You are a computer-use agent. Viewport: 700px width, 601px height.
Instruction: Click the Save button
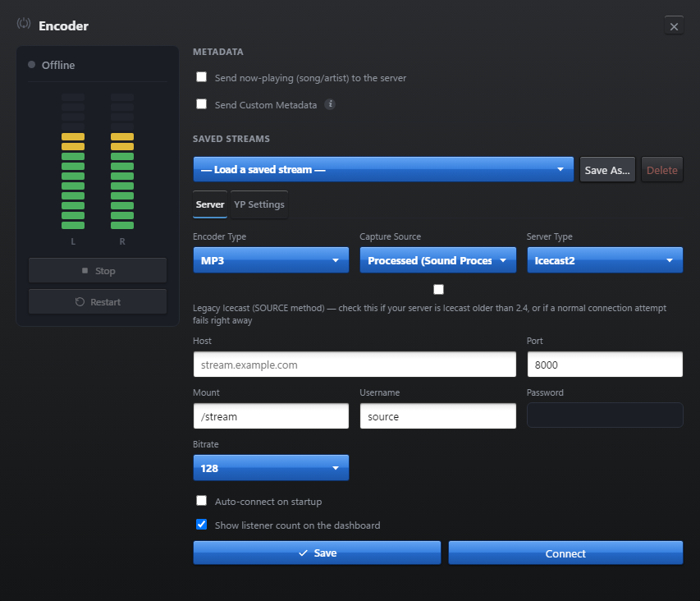coord(317,553)
